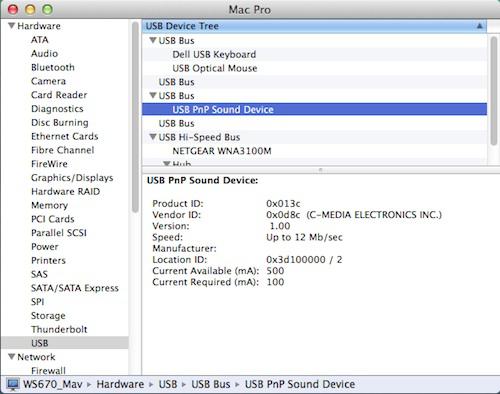Click the sort arrow in USB Device Tree header
The width and height of the screenshot is (500, 394).
pyautogui.click(x=479, y=26)
